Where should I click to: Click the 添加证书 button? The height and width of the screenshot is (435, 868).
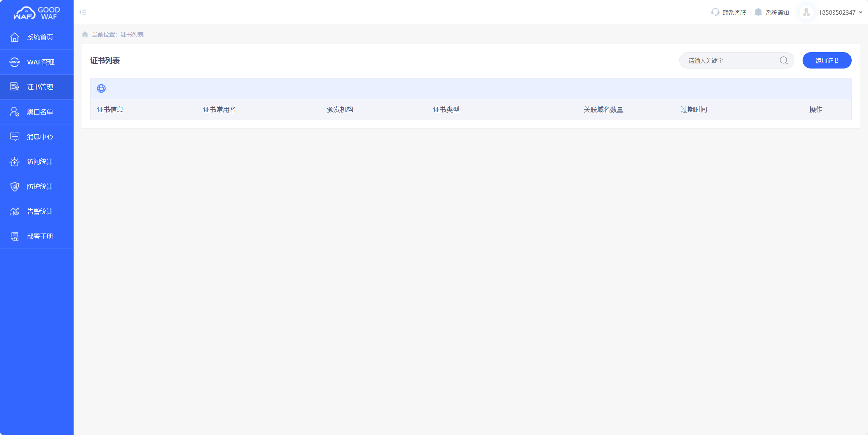click(827, 60)
